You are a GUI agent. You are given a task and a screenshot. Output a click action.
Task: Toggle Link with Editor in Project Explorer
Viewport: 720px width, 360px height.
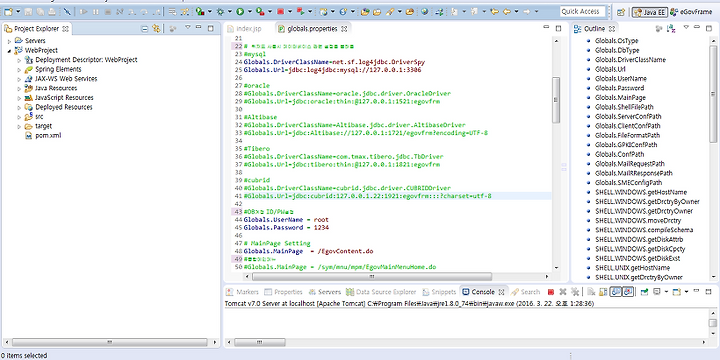click(156, 28)
